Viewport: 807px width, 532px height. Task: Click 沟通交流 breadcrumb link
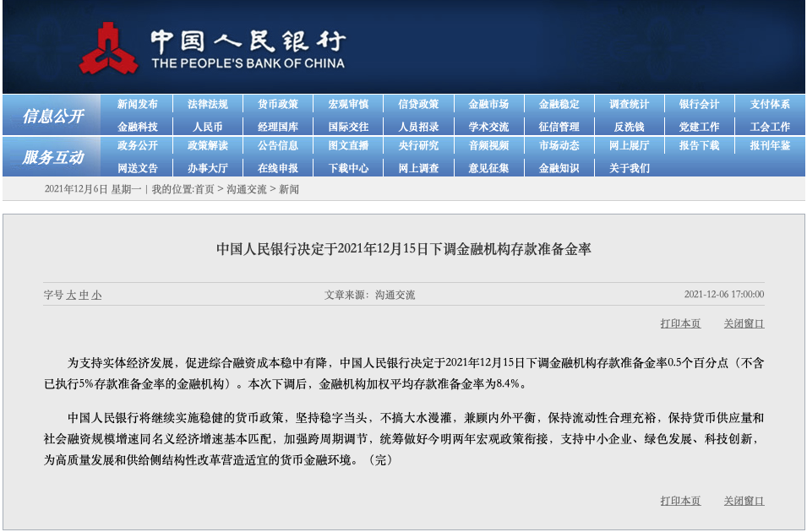click(247, 189)
